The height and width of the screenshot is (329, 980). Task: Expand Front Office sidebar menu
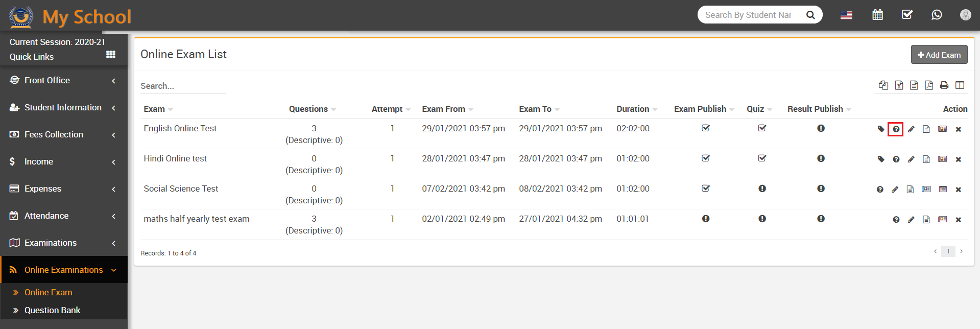(64, 81)
